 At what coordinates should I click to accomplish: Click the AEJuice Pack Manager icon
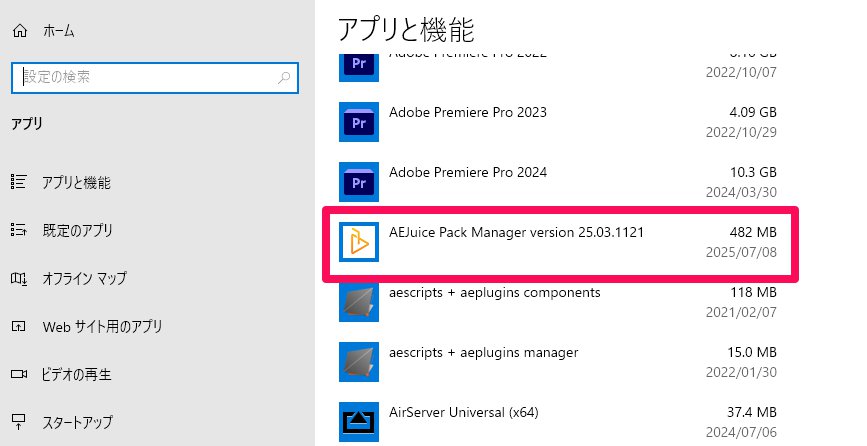[359, 242]
